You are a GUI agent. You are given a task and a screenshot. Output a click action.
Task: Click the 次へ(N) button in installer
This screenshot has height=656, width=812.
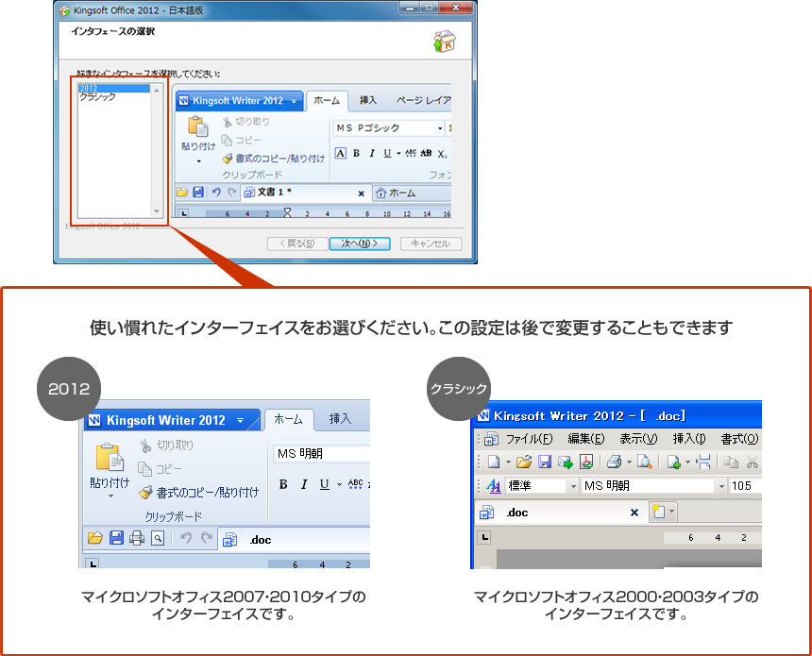click(x=360, y=244)
